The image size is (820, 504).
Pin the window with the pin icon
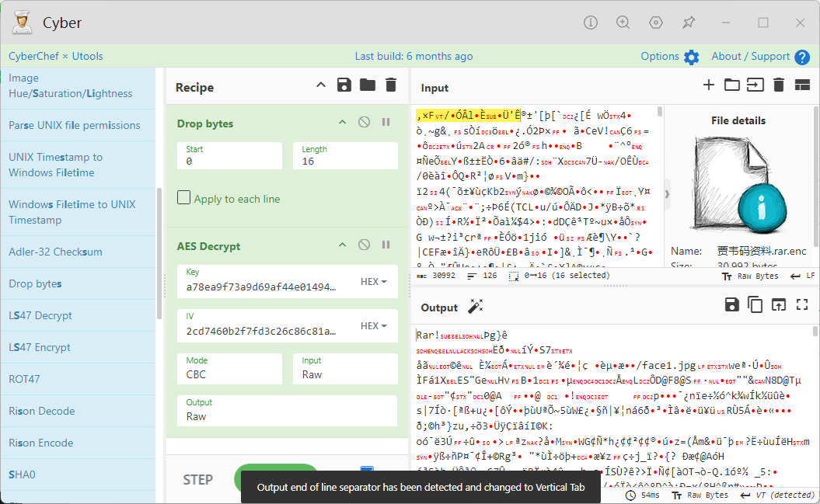pyautogui.click(x=689, y=23)
